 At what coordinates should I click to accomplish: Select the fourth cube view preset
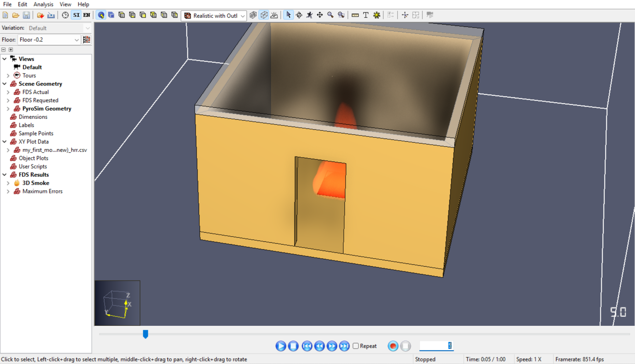click(x=153, y=15)
